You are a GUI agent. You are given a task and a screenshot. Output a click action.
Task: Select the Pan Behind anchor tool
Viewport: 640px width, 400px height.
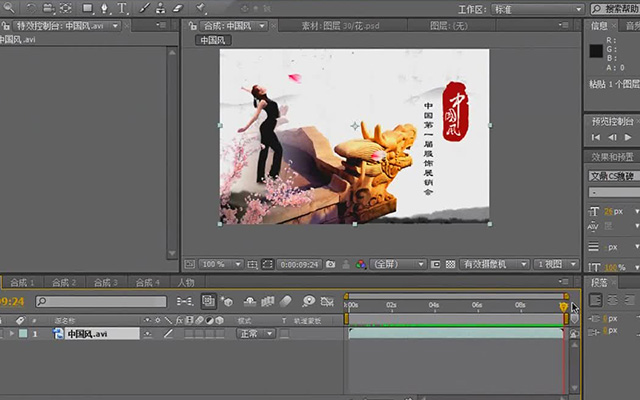pos(65,8)
